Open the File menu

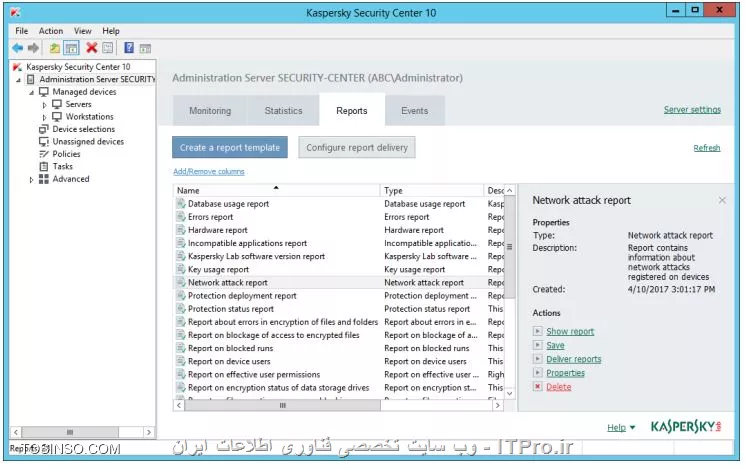[21, 31]
